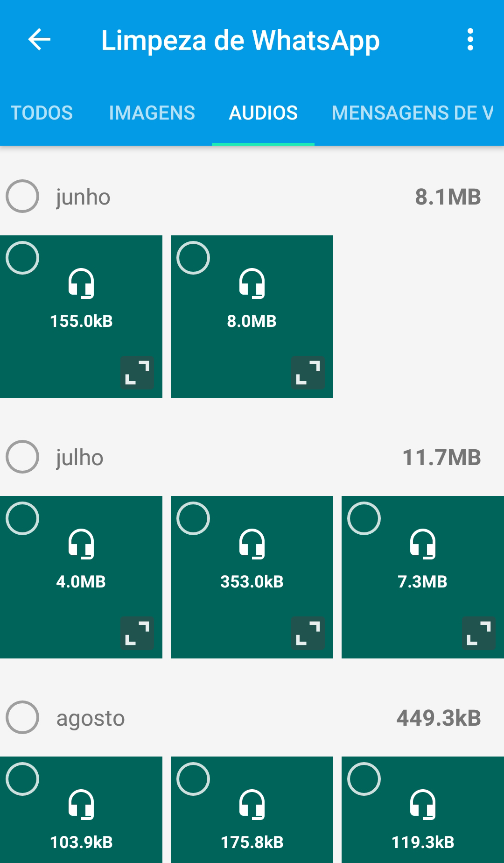This screenshot has height=863, width=504.
Task: Open the three-dot overflow menu
Action: point(470,40)
